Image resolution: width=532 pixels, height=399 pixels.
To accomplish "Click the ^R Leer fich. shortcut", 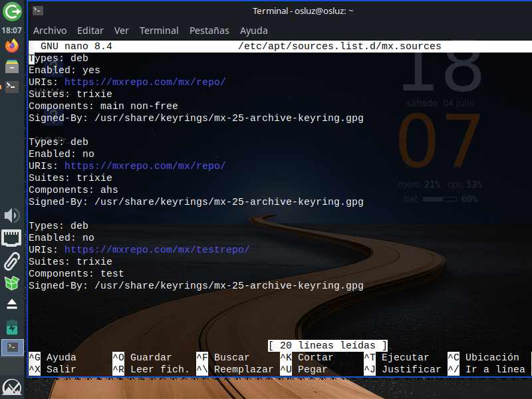I will 151,369.
